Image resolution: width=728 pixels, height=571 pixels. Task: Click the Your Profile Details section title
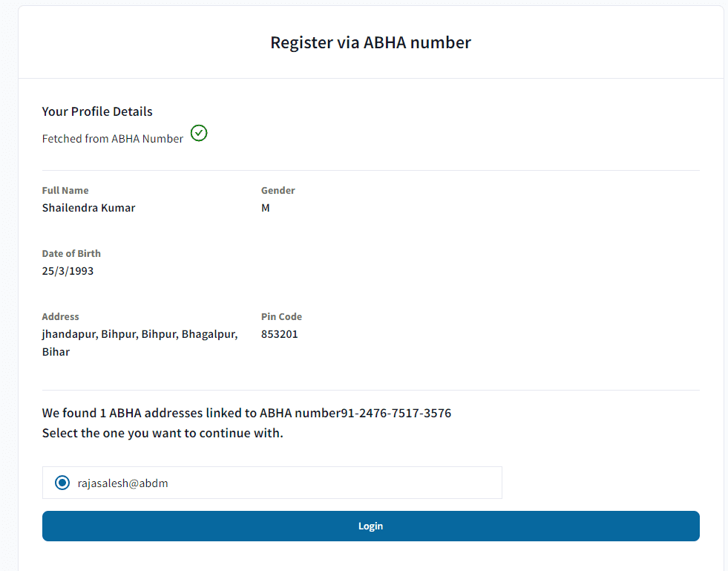click(96, 111)
